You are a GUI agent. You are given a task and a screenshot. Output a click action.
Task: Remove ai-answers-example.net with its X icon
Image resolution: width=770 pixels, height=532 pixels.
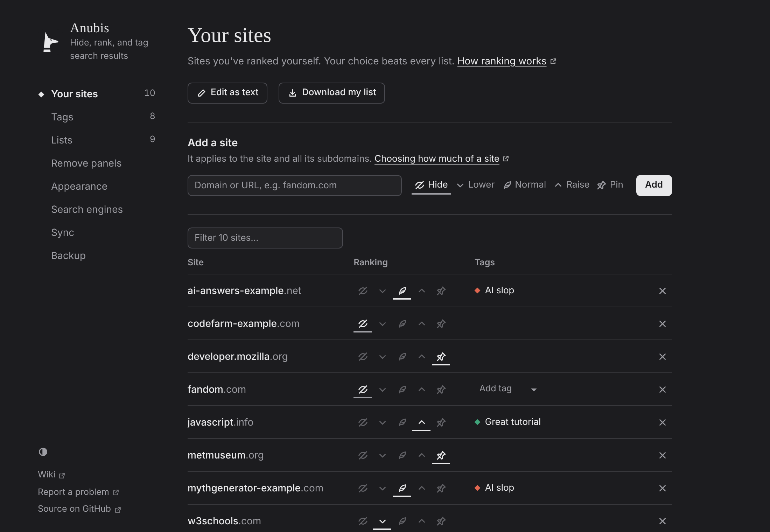point(662,291)
